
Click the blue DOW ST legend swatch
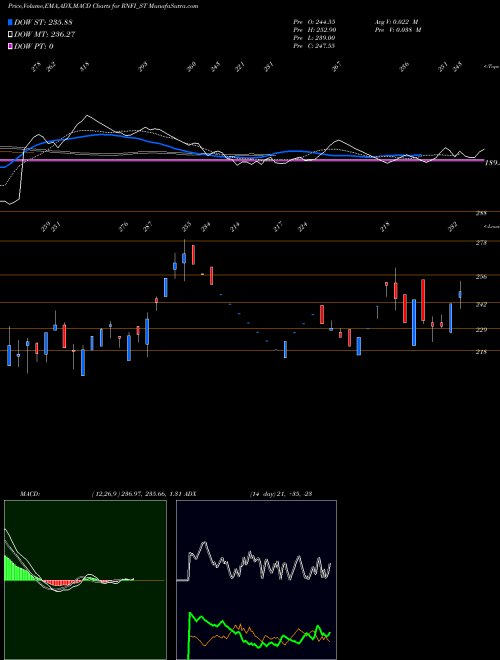(x=10, y=22)
